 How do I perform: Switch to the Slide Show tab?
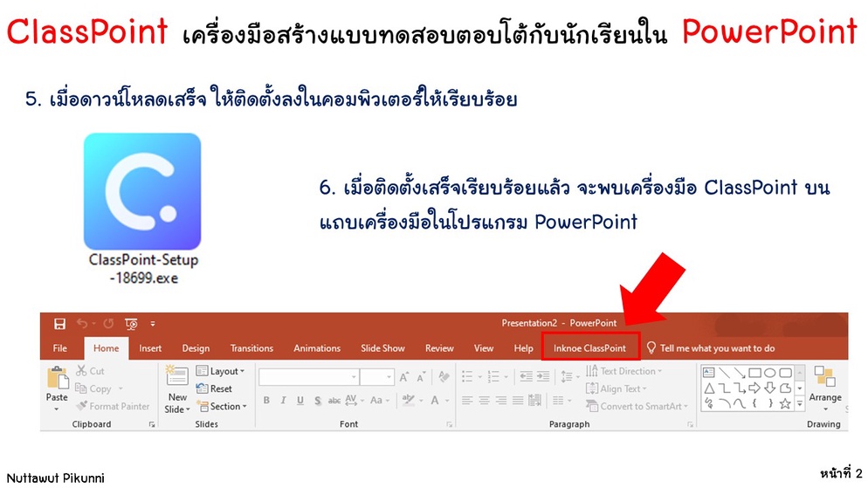tap(382, 348)
